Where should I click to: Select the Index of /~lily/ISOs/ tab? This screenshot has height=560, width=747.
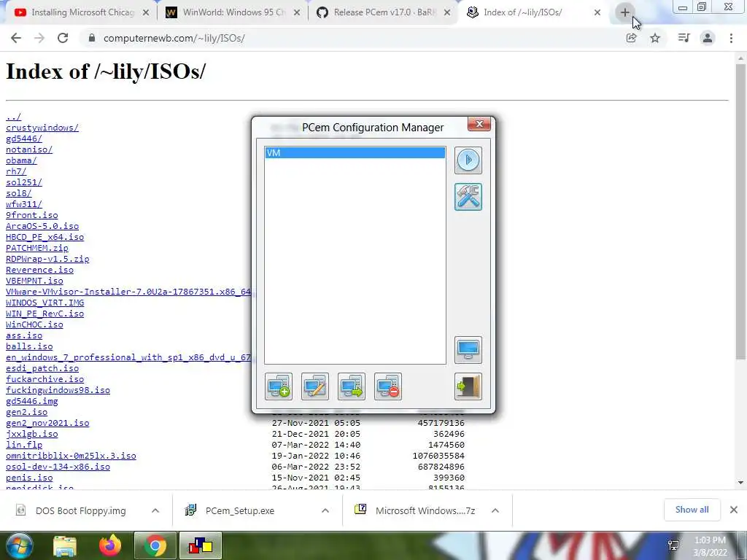point(533,12)
